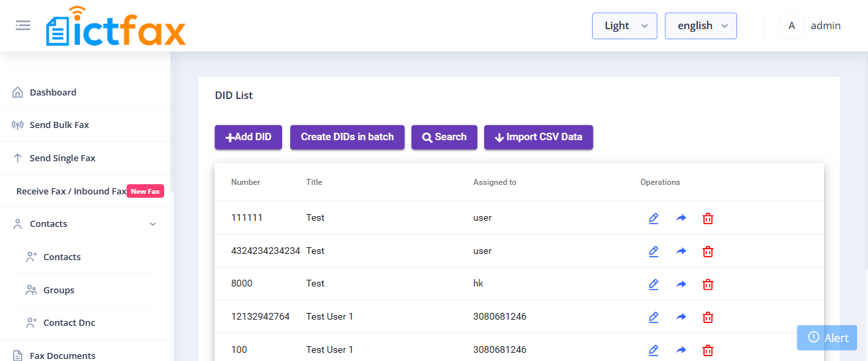Click user assigned to 111111
Screen dimensions: 868x361
point(482,217)
